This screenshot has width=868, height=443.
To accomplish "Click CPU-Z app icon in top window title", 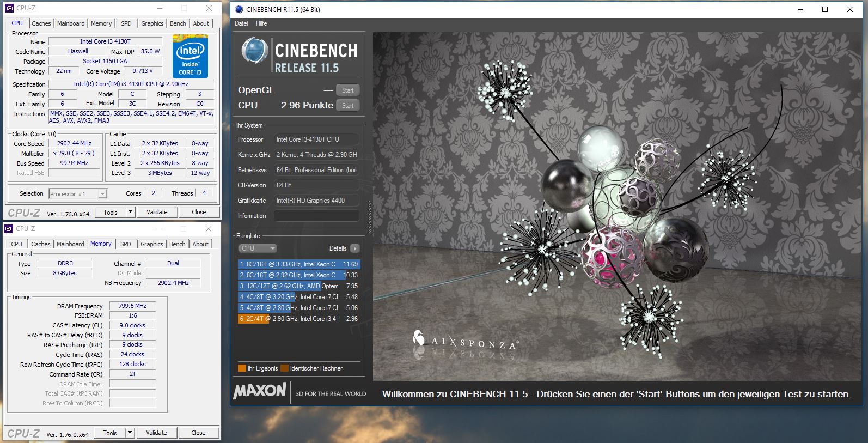I will pyautogui.click(x=9, y=8).
